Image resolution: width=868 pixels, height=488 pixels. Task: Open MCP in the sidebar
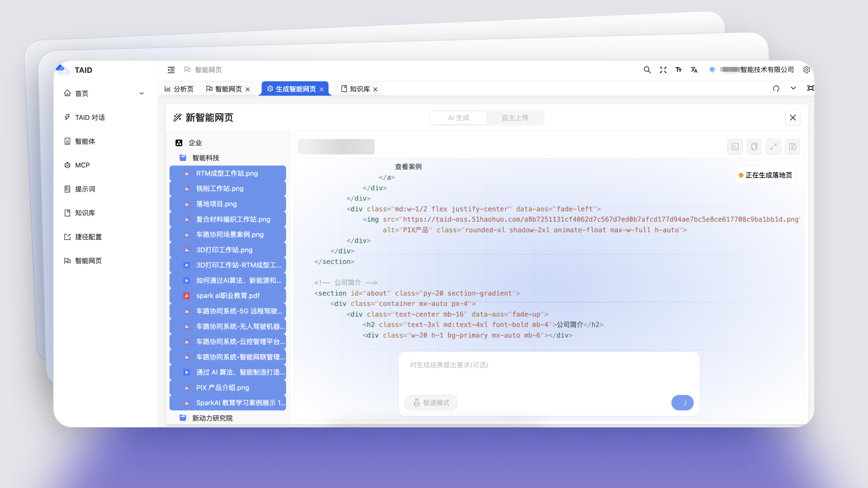click(82, 165)
